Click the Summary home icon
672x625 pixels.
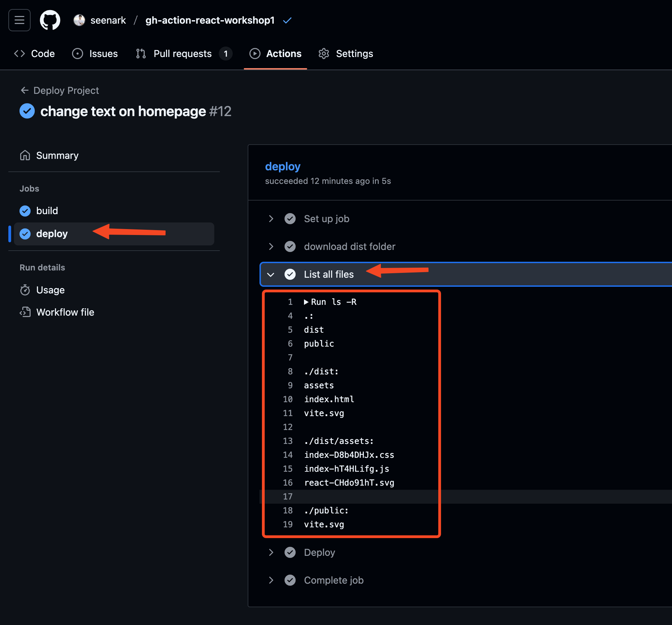pos(25,155)
